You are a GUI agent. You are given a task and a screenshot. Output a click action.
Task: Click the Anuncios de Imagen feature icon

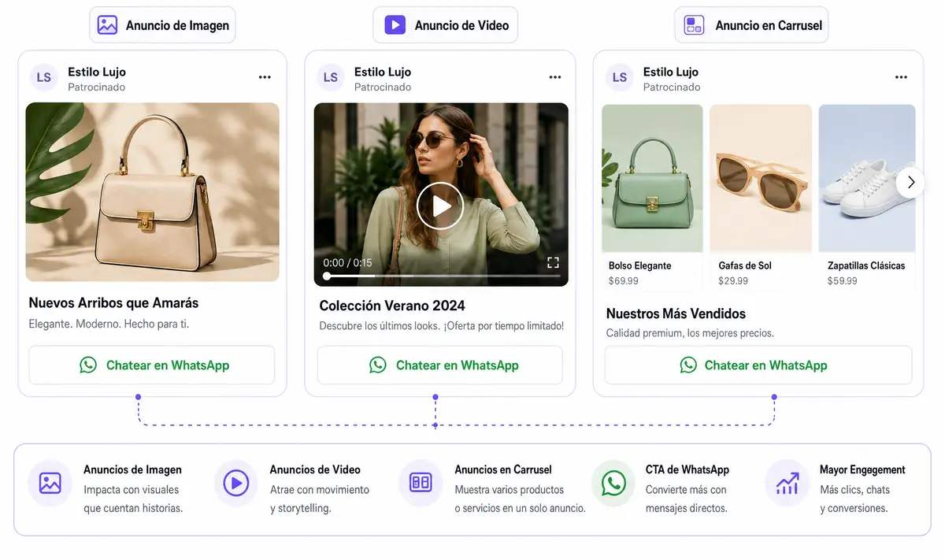click(50, 483)
